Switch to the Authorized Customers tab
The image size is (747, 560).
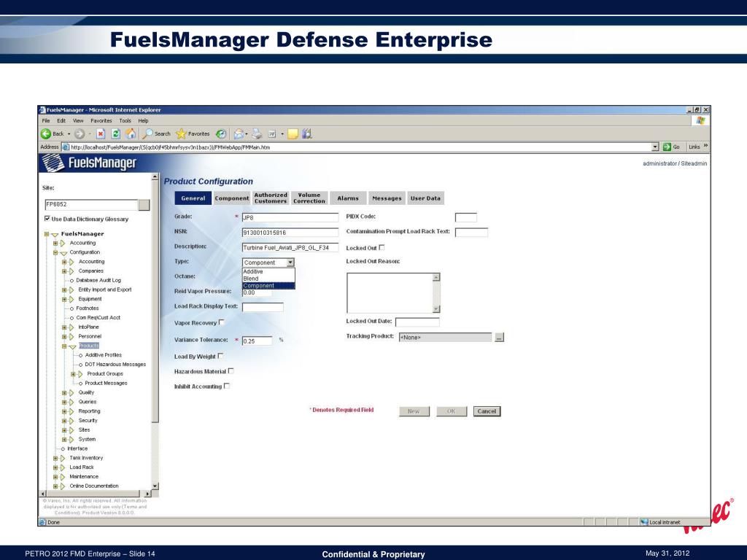(x=271, y=198)
